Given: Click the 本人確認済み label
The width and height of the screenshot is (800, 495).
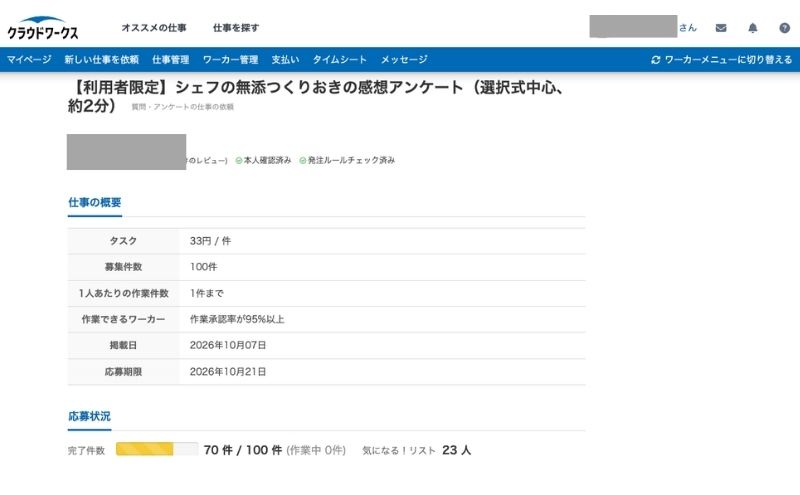Looking at the screenshot, I should pos(267,161).
